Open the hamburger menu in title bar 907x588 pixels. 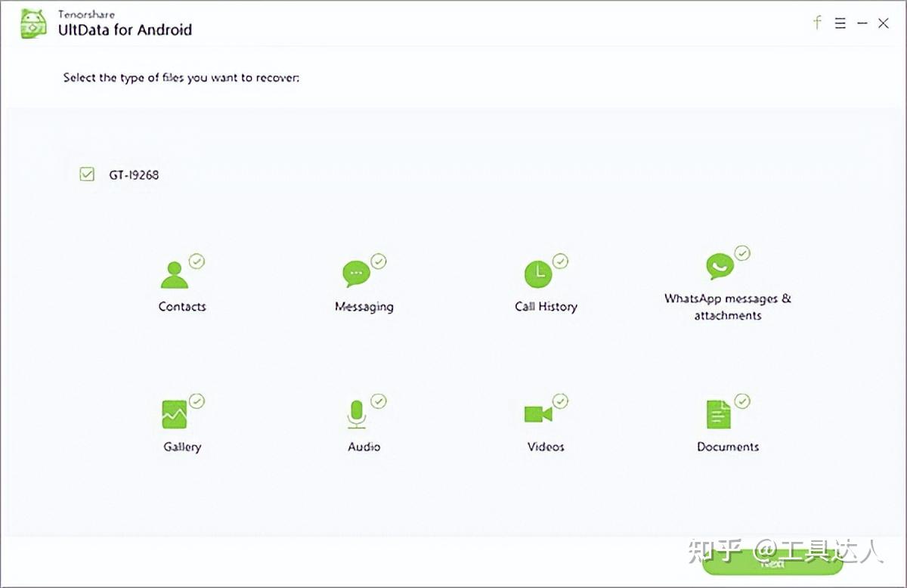coord(840,23)
